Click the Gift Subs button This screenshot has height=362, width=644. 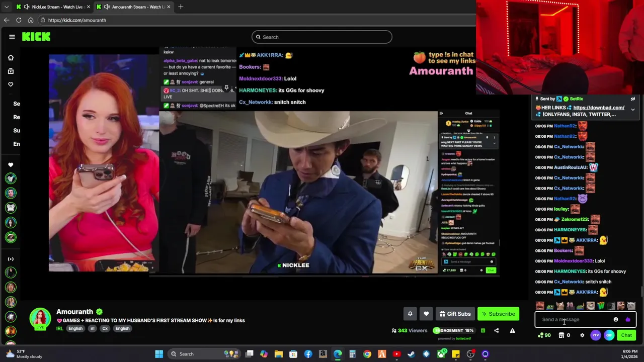click(455, 314)
